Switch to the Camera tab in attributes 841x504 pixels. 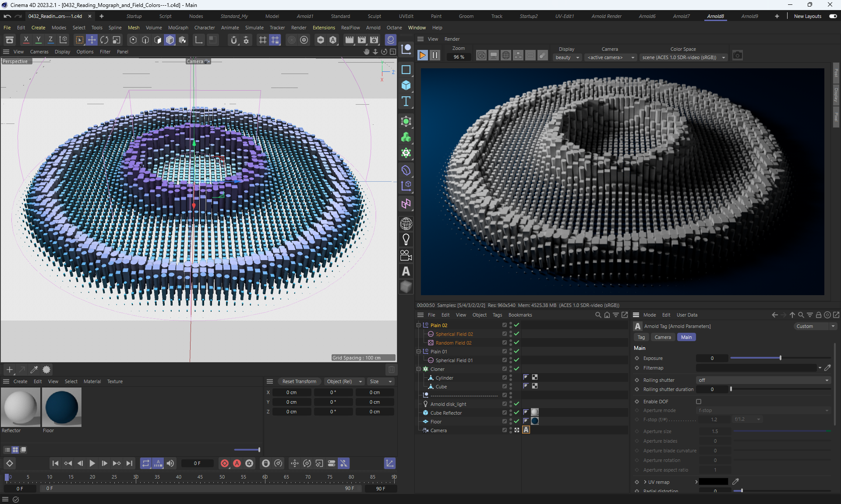click(662, 337)
